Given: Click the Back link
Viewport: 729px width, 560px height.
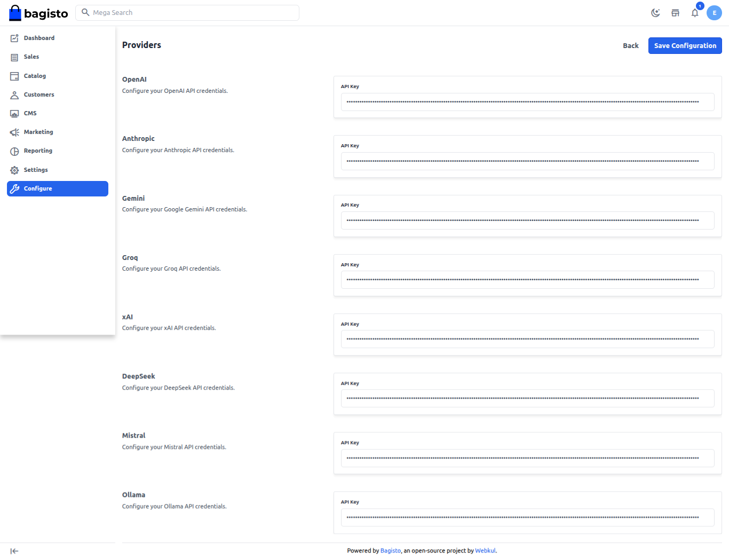Looking at the screenshot, I should 630,46.
